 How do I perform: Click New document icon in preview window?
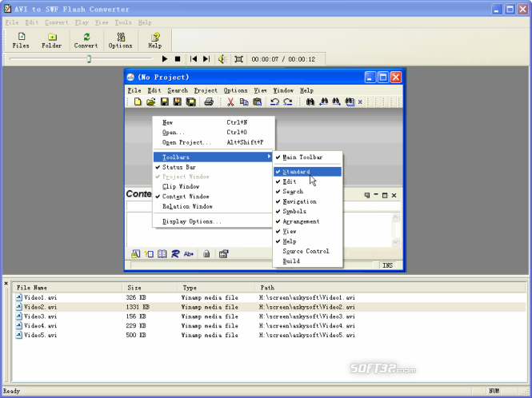tap(138, 101)
